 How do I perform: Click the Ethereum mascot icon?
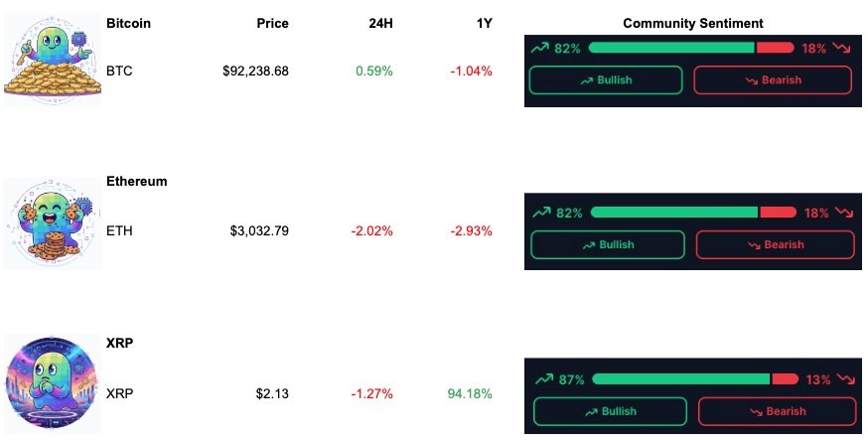pyautogui.click(x=53, y=223)
